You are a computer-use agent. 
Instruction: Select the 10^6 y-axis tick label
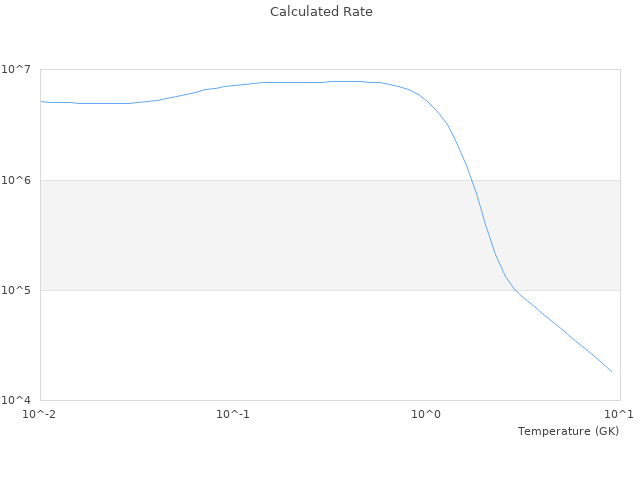pos(20,180)
